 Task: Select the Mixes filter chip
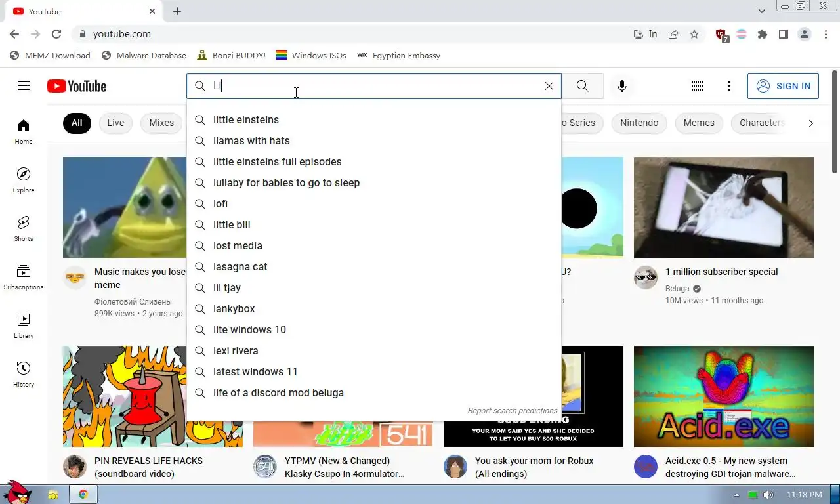pyautogui.click(x=161, y=123)
